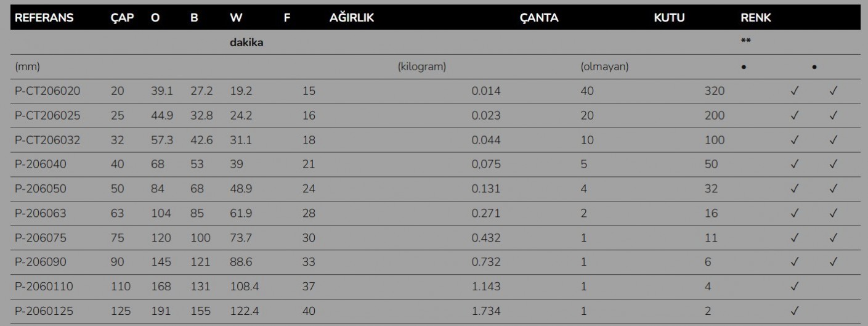Click the first color checkmark for P-CT206020
Viewport: 868px width, 326px height.
794,91
